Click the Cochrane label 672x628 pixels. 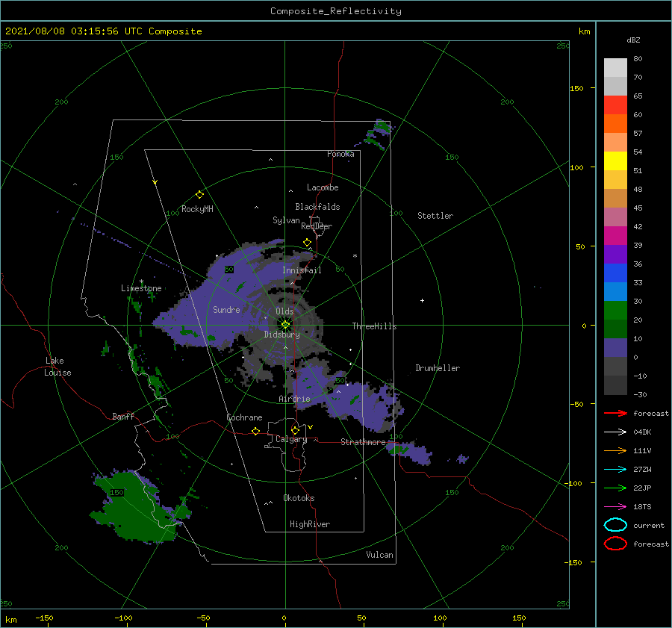coord(244,417)
